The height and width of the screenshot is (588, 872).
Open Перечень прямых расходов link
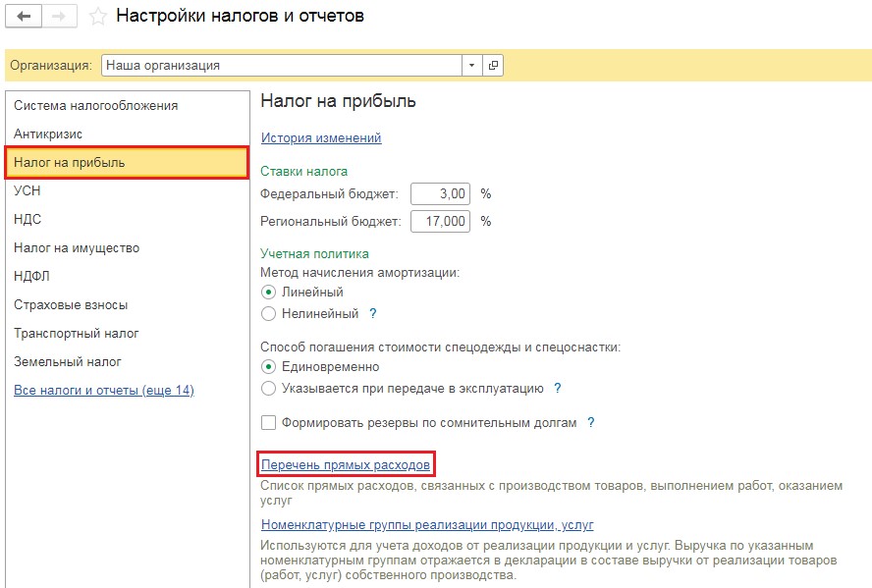point(346,464)
